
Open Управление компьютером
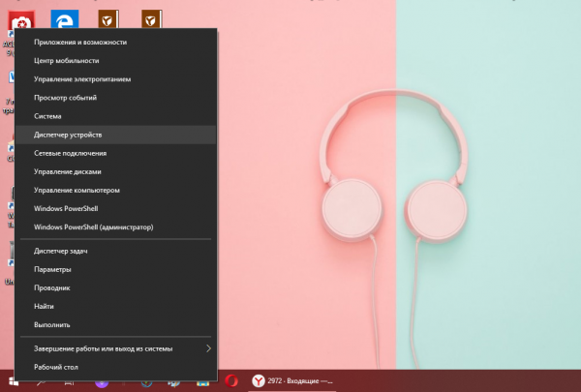click(115, 191)
